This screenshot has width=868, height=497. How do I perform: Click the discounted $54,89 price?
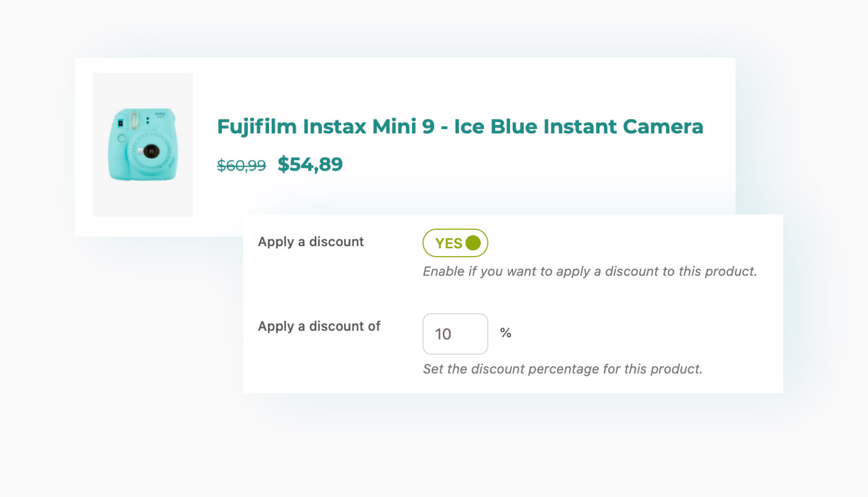click(310, 165)
